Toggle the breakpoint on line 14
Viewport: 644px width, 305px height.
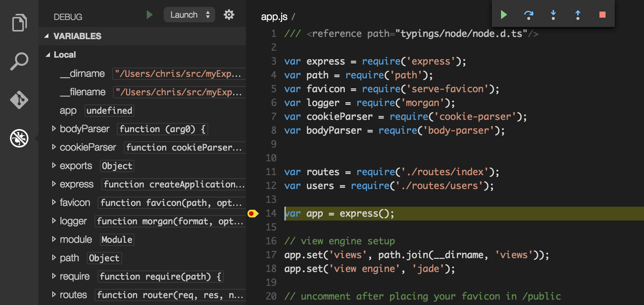click(x=252, y=214)
